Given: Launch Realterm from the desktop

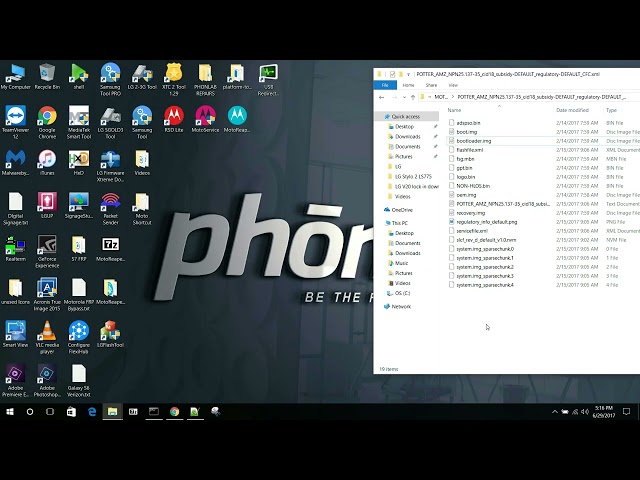Looking at the screenshot, I should pos(16,249).
